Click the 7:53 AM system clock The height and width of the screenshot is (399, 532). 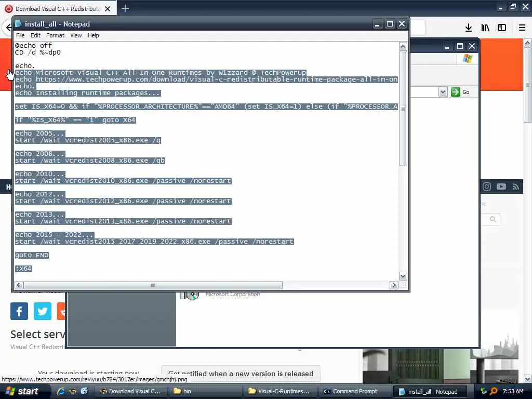coord(513,391)
